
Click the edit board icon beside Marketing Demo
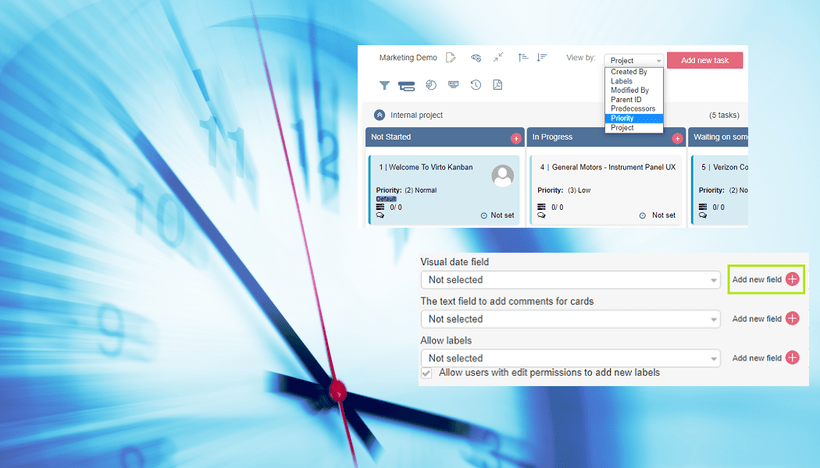[450, 58]
